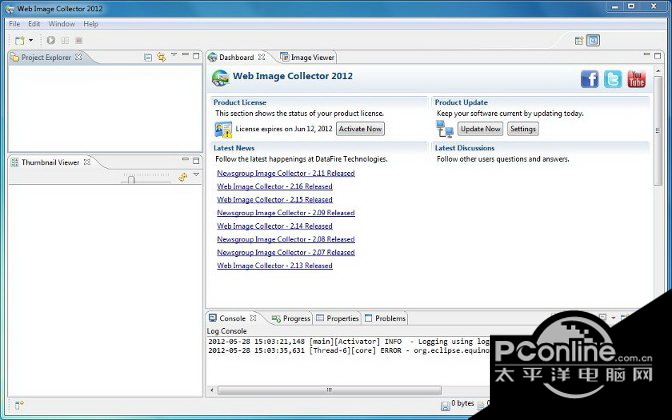Image resolution: width=672 pixels, height=420 pixels.
Task: Click the Stop toolbar icon
Action: click(x=78, y=40)
